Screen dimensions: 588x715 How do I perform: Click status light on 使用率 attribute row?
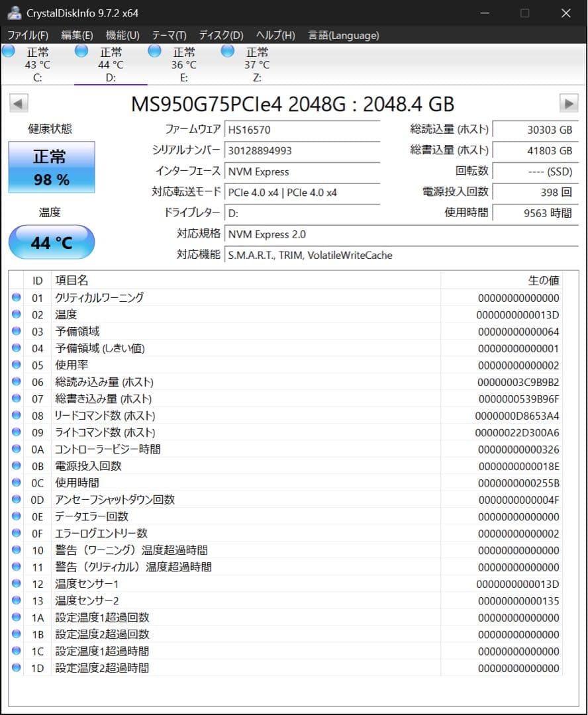click(17, 365)
